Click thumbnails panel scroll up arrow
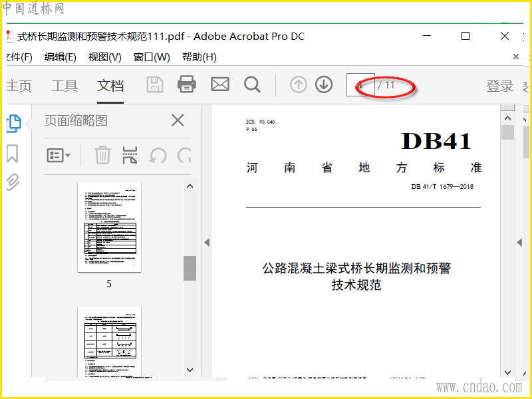Screen dimensions: 532x399 190,186
